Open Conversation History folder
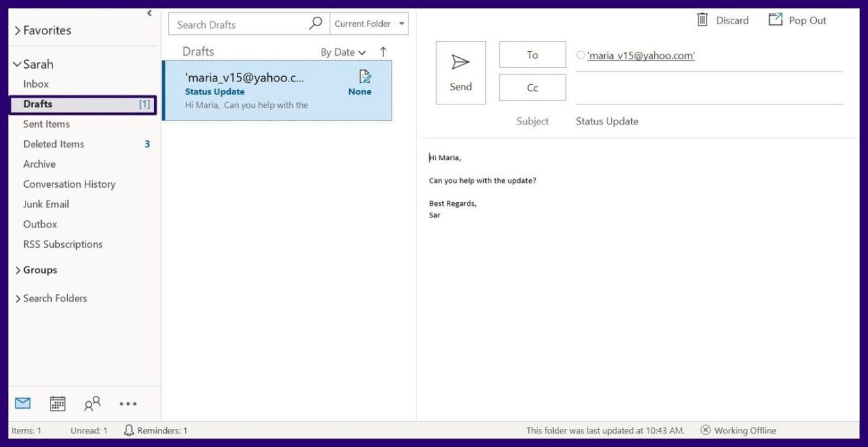Image resolution: width=868 pixels, height=447 pixels. click(69, 184)
